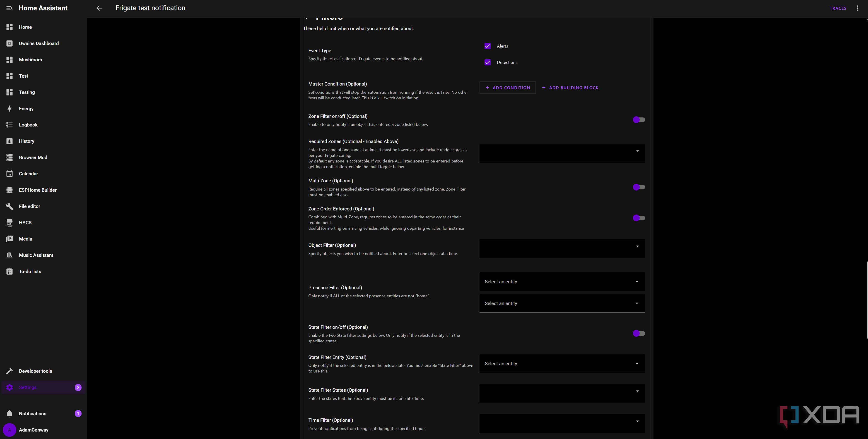868x439 pixels.
Task: Click the Master Condition (Optional) label
Action: (338, 84)
